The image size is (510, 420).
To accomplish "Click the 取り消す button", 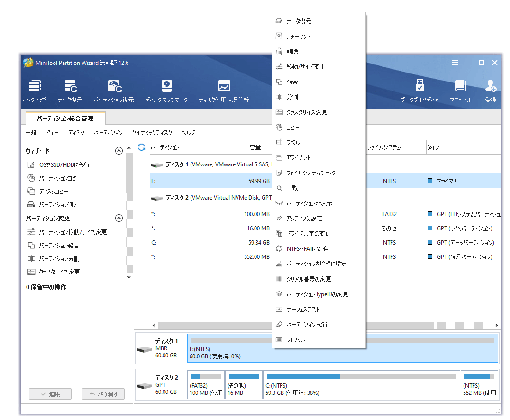I will point(103,394).
